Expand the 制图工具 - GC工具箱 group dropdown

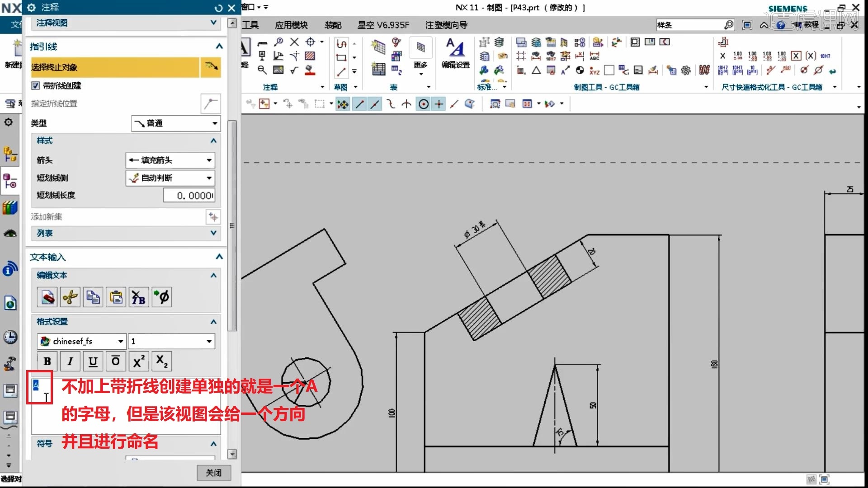706,87
